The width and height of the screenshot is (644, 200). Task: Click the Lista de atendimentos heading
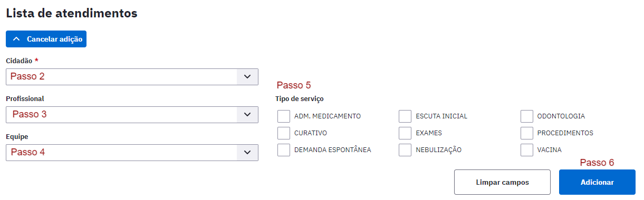72,13
